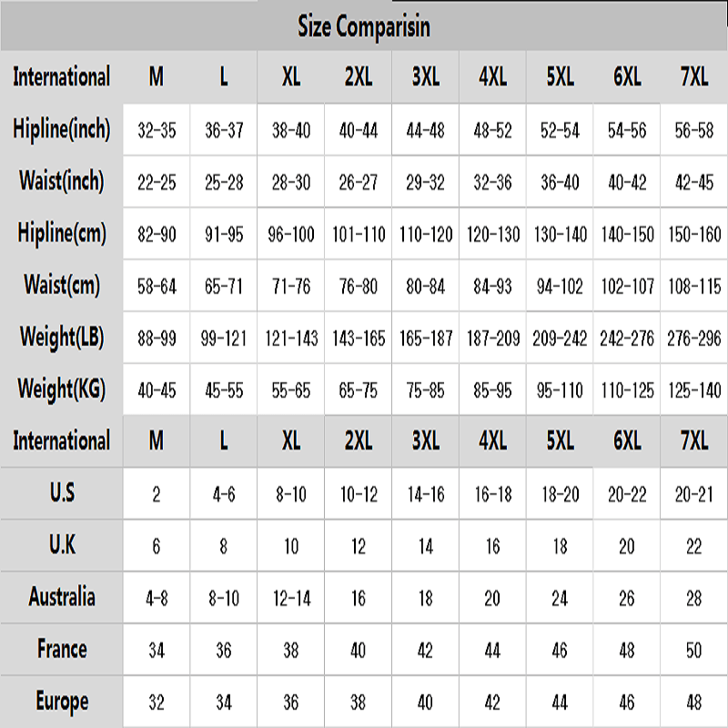
Task: Click the France row label
Action: tap(62, 649)
